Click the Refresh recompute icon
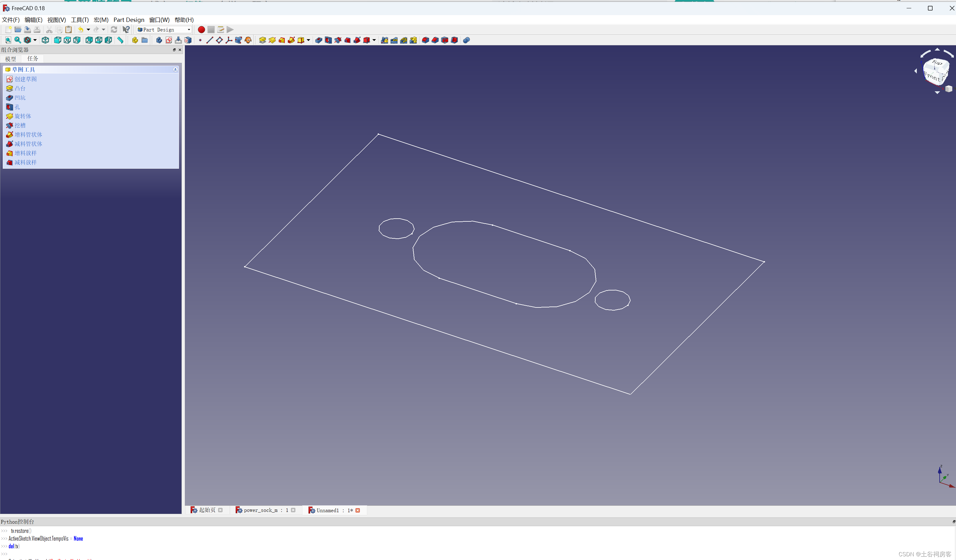 click(114, 30)
